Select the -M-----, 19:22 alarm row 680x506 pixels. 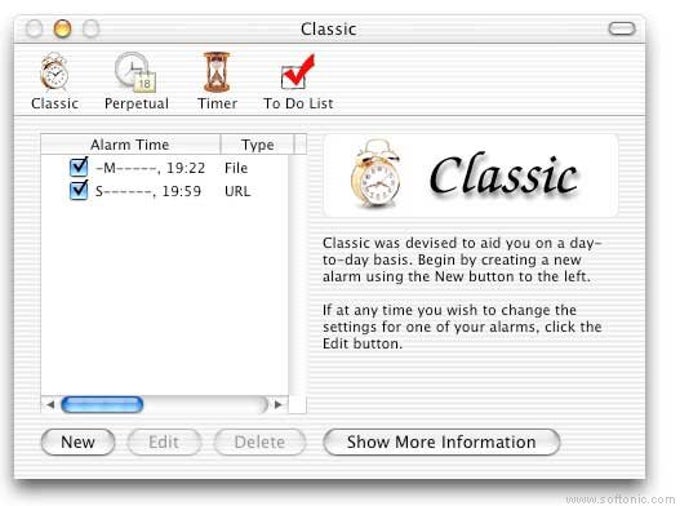coord(165,168)
